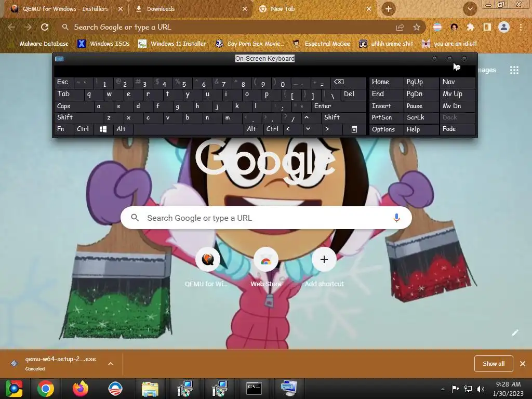Bookmark this tab with the star icon
Viewport: 532px width, 399px height.
coord(417,27)
